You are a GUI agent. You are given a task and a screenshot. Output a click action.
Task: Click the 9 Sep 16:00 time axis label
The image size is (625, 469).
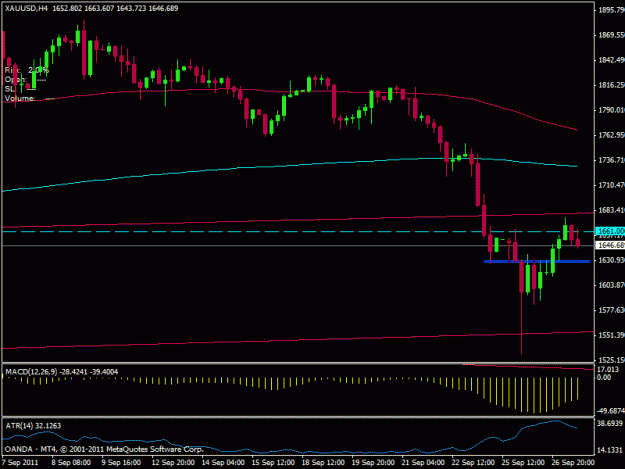121,463
